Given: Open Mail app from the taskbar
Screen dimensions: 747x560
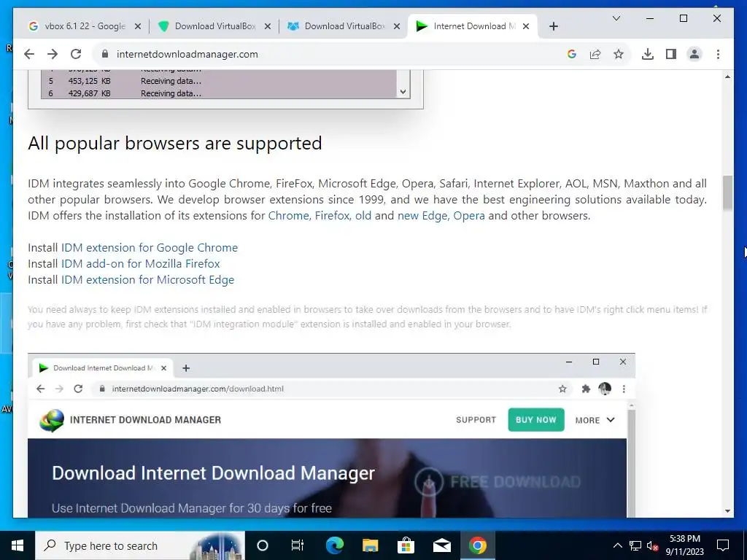Looking at the screenshot, I should click(441, 545).
